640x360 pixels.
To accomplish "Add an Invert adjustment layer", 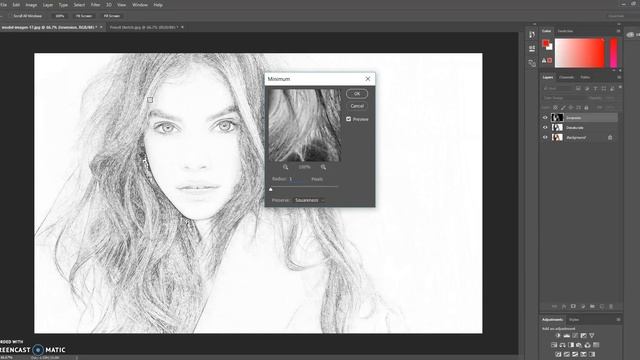I will tap(558, 354).
